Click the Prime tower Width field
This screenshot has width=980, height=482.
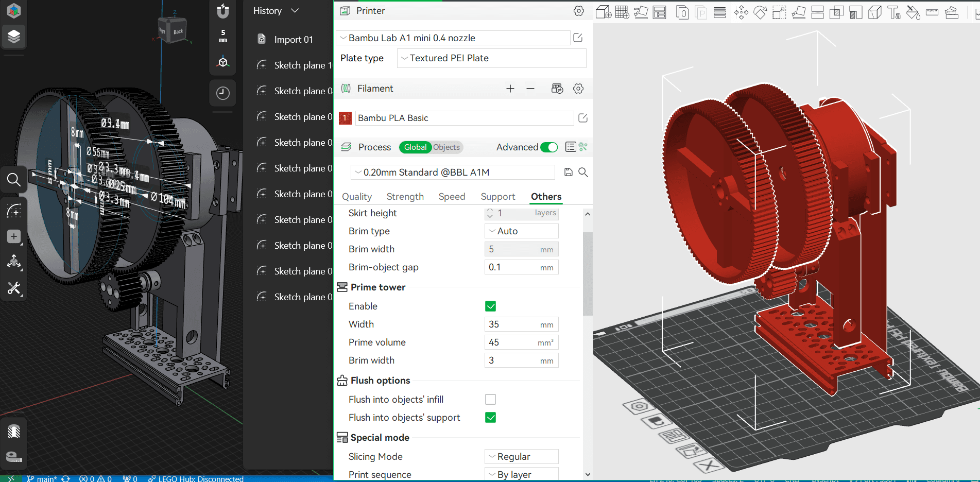coord(521,324)
